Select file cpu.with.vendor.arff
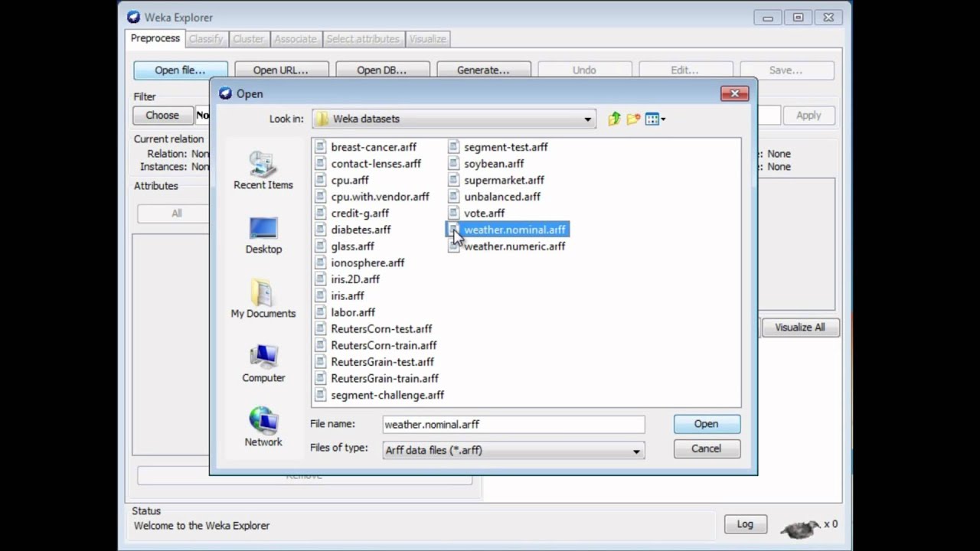This screenshot has height=551, width=980. point(380,197)
